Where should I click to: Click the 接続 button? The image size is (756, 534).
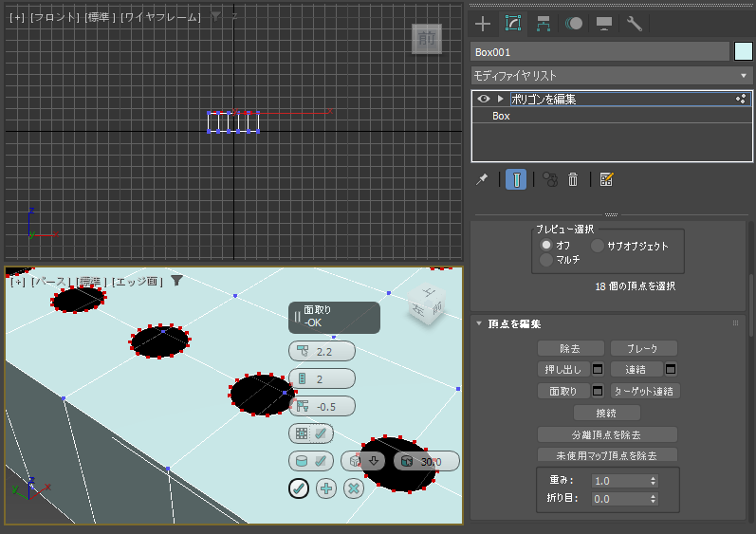pos(606,413)
